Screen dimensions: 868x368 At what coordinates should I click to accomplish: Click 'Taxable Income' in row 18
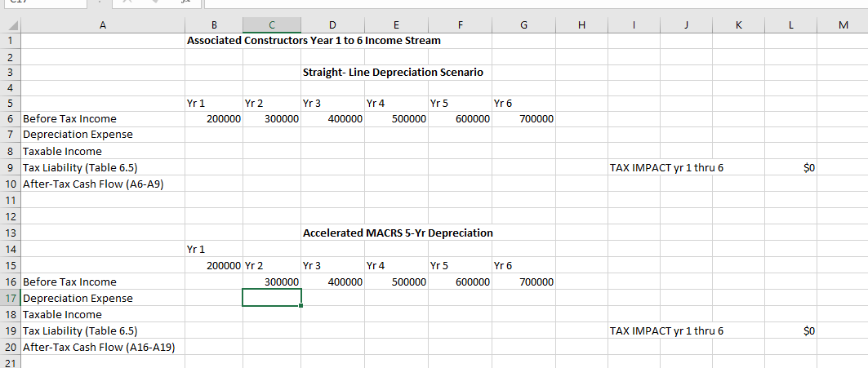[62, 314]
